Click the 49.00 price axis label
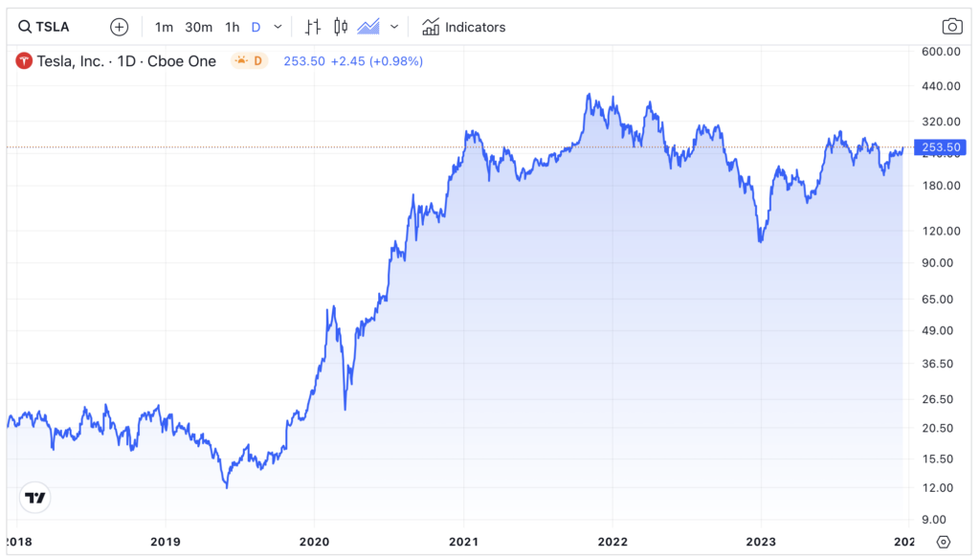Viewport: 980px width, 559px height. point(938,331)
